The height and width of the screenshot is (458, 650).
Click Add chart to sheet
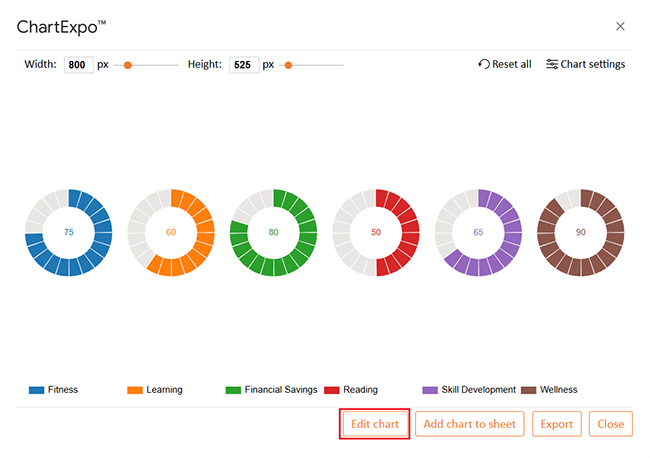pos(470,424)
